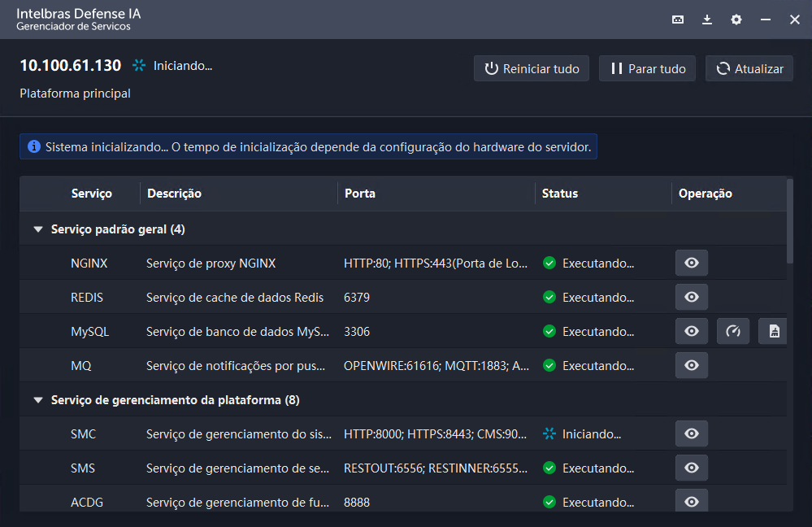Click the blue info icon in notice banner
The height and width of the screenshot is (527, 812).
(x=34, y=146)
